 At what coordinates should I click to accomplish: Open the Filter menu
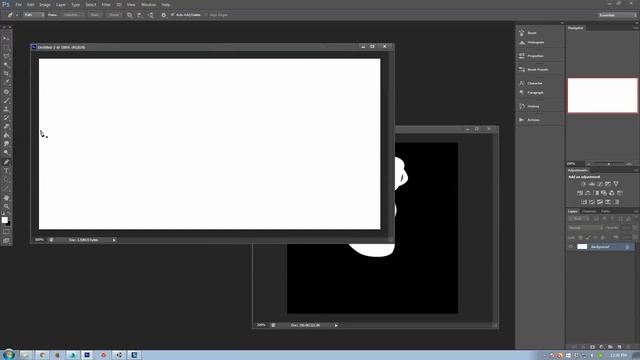coord(106,4)
